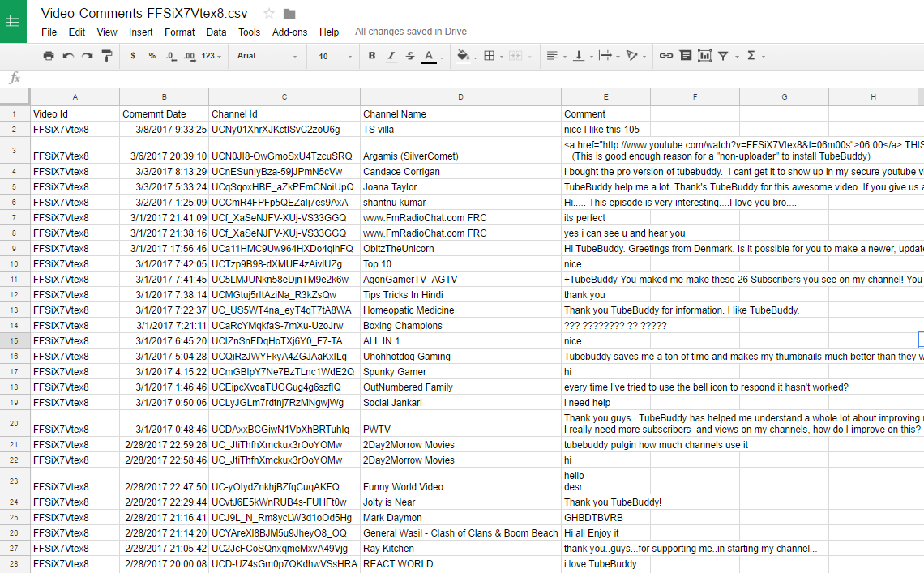This screenshot has width=924, height=573.
Task: Click the move to folder icon
Action: [289, 14]
